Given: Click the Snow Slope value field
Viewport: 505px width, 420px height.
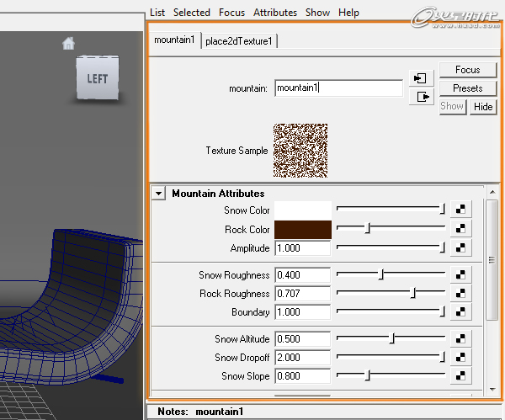Looking at the screenshot, I should tap(303, 376).
